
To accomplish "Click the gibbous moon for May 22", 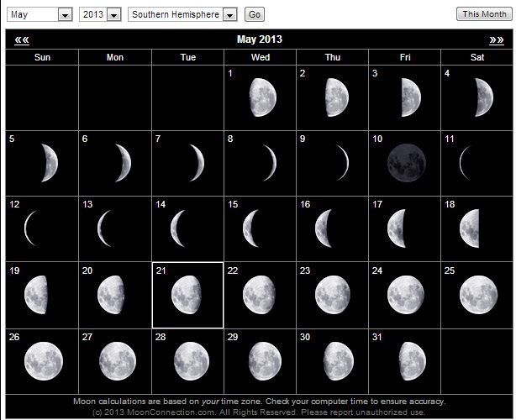I will (260, 295).
